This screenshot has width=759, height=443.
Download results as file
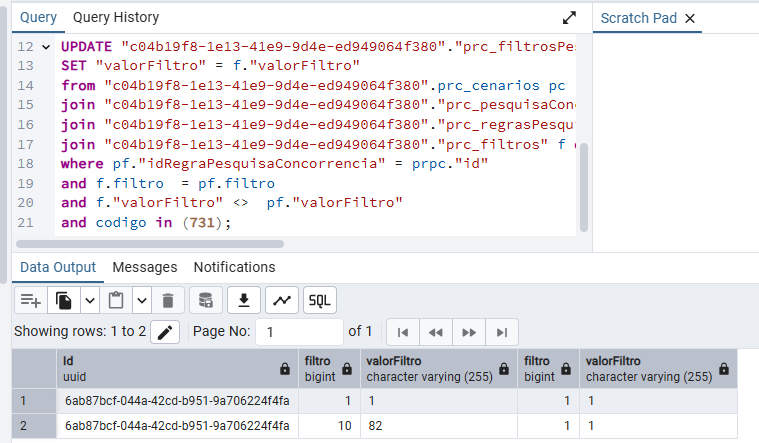pyautogui.click(x=244, y=300)
